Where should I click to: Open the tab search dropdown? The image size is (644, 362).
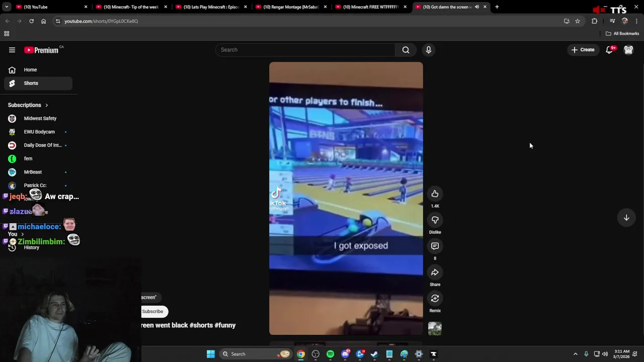point(7,7)
